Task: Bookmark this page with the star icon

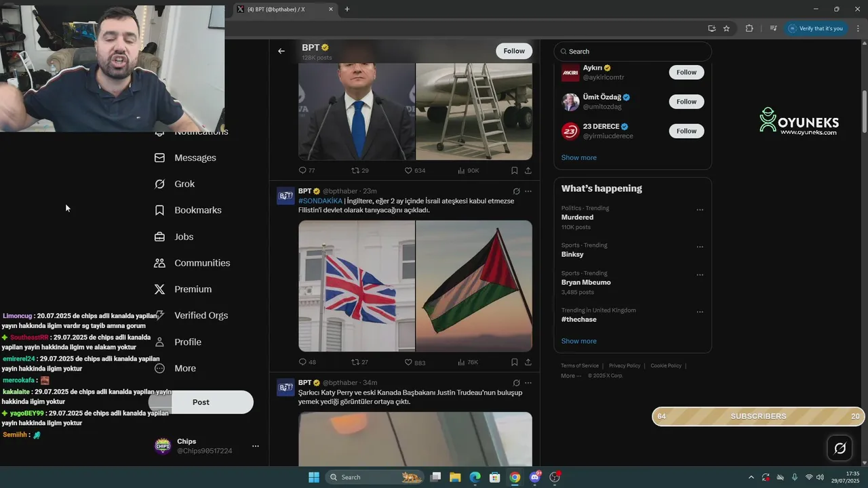Action: click(726, 28)
